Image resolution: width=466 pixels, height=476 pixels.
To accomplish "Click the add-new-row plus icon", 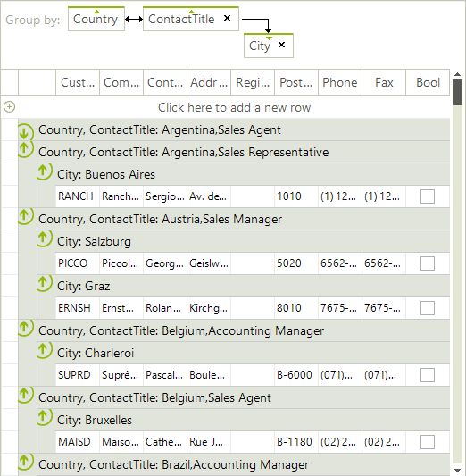I will [x=10, y=107].
